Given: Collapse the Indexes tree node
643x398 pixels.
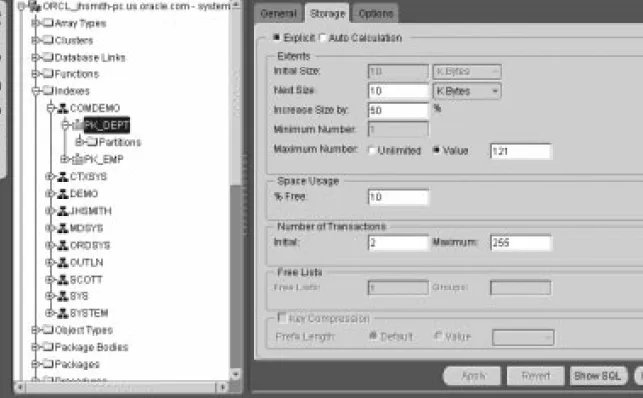Looking at the screenshot, I should [35, 91].
